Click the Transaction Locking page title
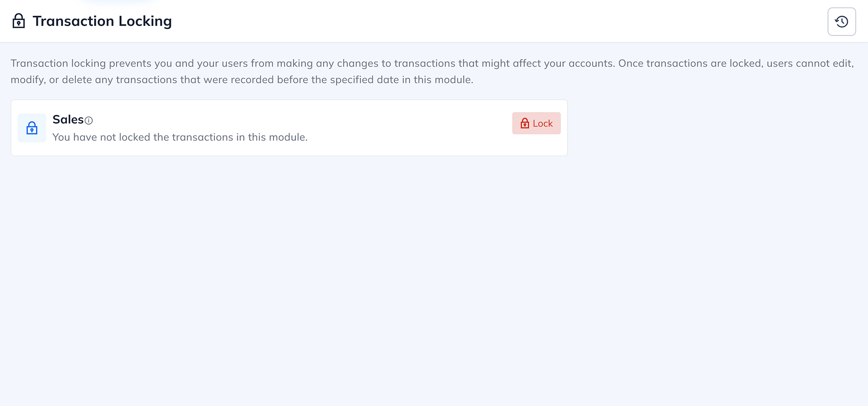868x406 pixels. [x=102, y=21]
